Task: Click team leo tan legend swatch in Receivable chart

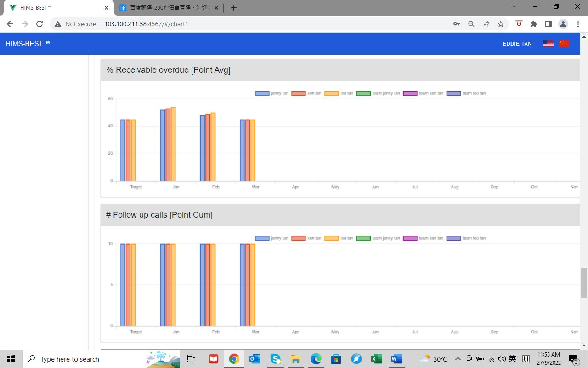Action: [x=453, y=93]
